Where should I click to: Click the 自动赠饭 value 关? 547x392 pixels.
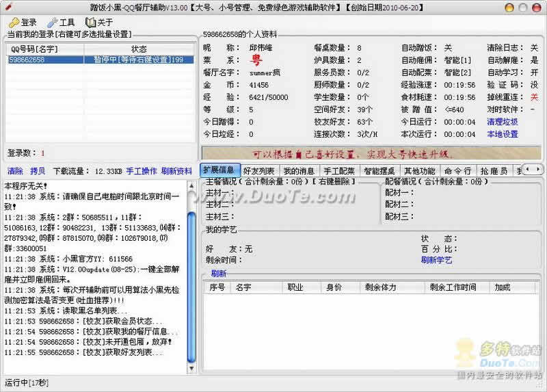[448, 48]
